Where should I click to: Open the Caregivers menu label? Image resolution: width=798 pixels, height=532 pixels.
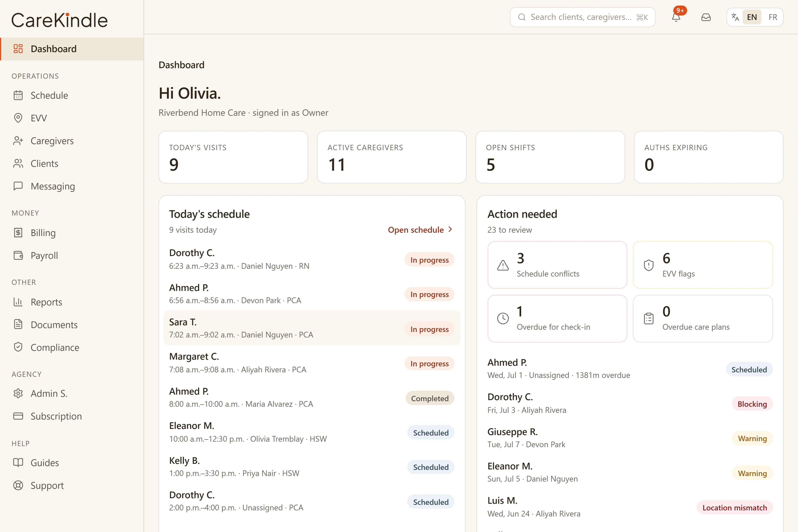[x=52, y=141]
